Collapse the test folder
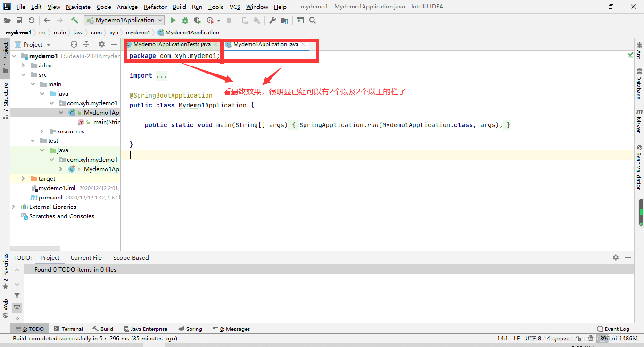Image resolution: width=644 pixels, height=347 pixels. pyautogui.click(x=33, y=141)
